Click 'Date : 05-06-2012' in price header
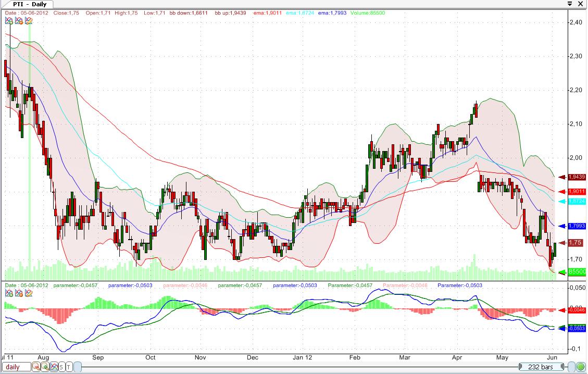588x374 pixels. pyautogui.click(x=27, y=13)
